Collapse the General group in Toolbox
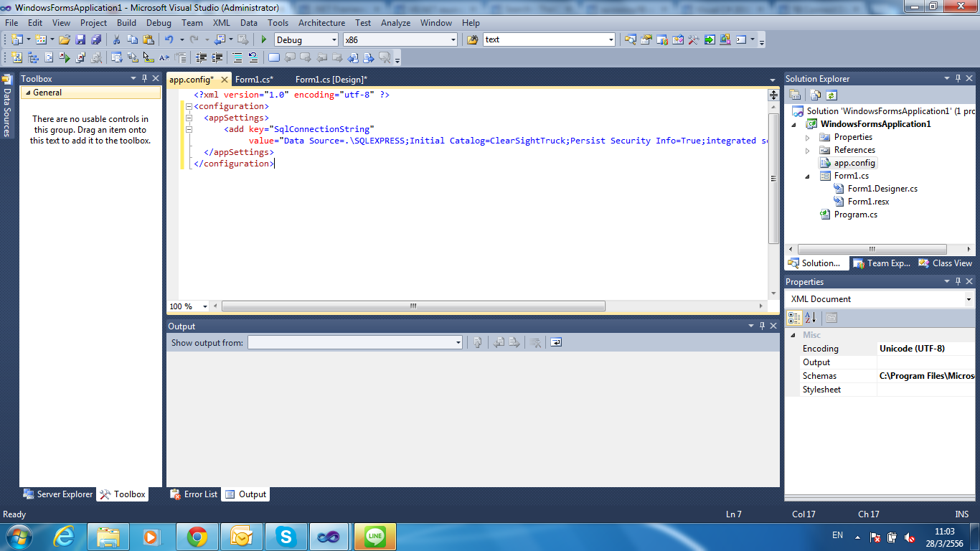The height and width of the screenshot is (551, 980). pos(28,93)
